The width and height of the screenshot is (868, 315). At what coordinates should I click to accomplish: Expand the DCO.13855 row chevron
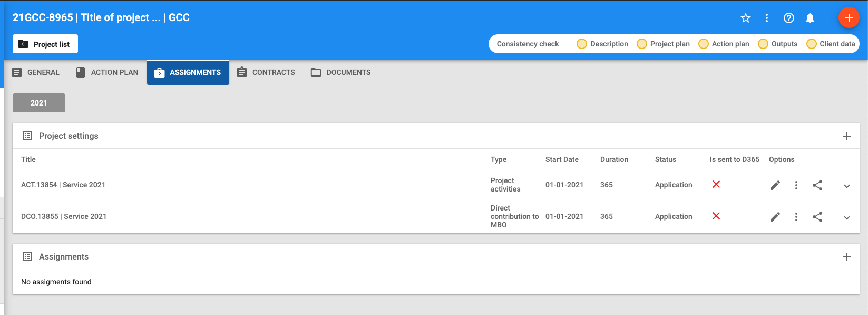(x=846, y=218)
